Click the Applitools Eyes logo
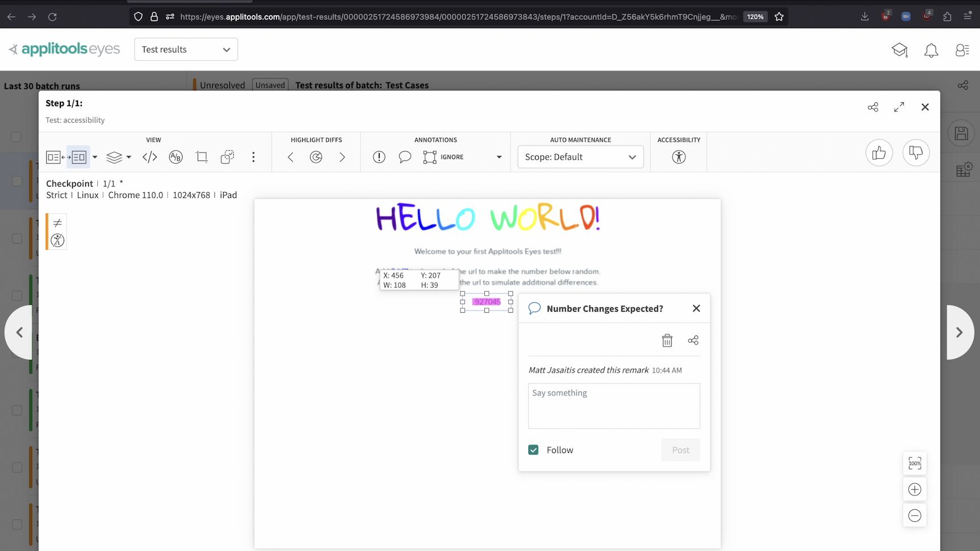980x551 pixels. [x=64, y=49]
